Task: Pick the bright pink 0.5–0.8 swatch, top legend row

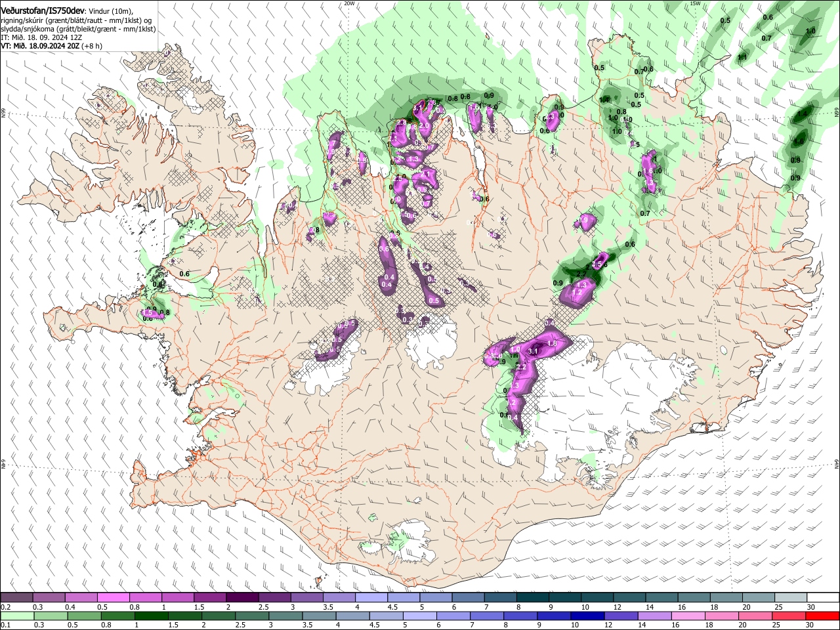Action: [113, 597]
